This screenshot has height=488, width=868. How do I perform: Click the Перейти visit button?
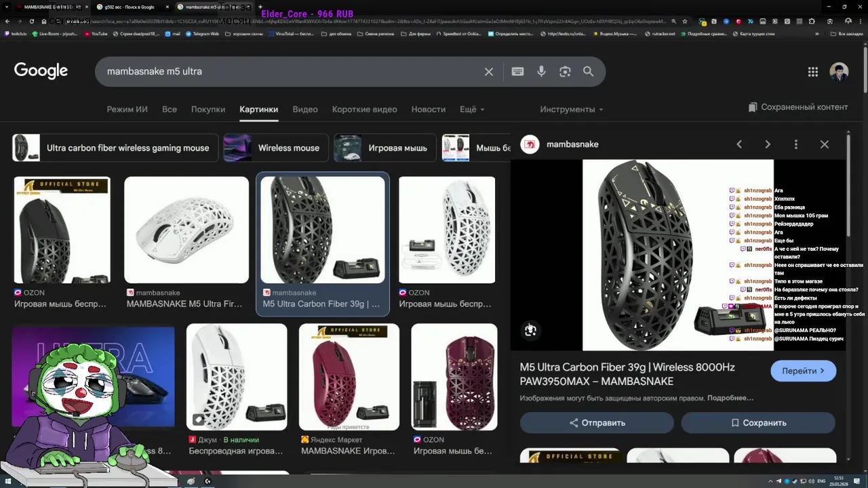click(x=803, y=371)
